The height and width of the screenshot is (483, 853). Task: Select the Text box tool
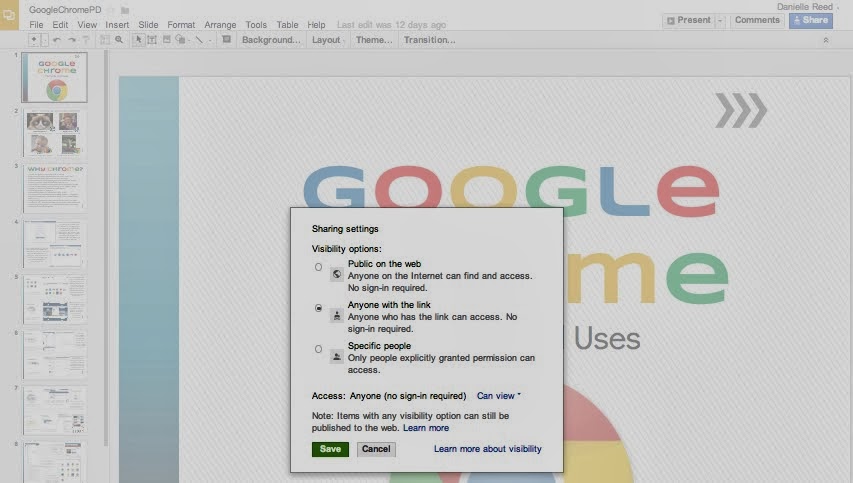pyautogui.click(x=152, y=40)
